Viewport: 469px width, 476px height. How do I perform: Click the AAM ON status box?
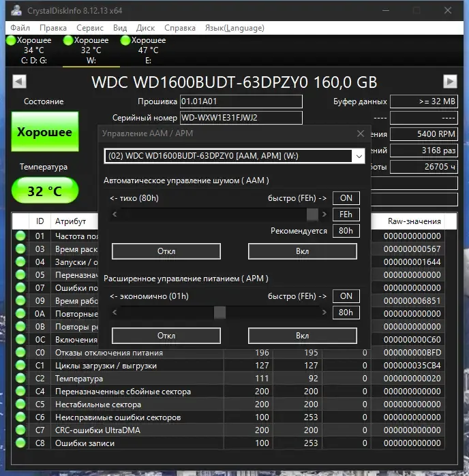click(x=346, y=198)
